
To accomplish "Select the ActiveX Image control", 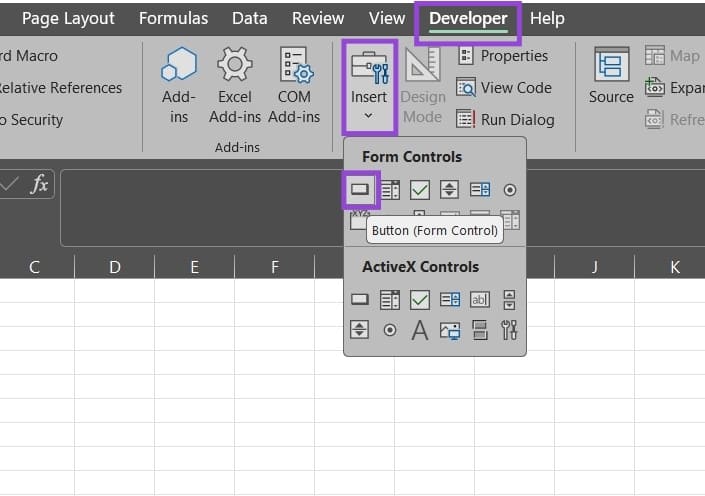I will tap(450, 331).
